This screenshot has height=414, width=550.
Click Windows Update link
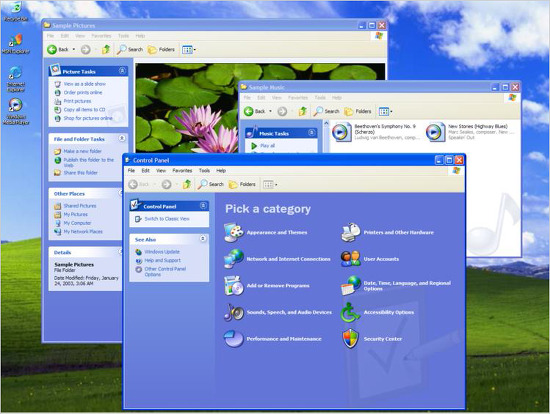tap(162, 252)
